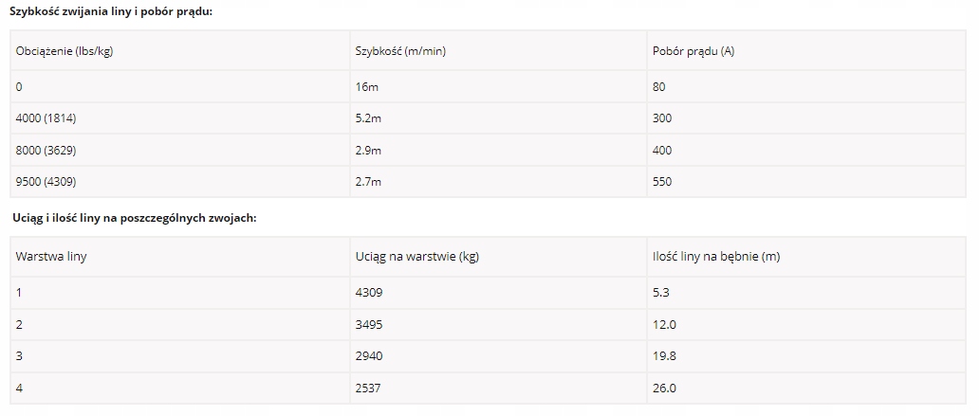Select the 'Szybkość (m/min)' header cell
The height and width of the screenshot is (416, 980).
[x=400, y=51]
